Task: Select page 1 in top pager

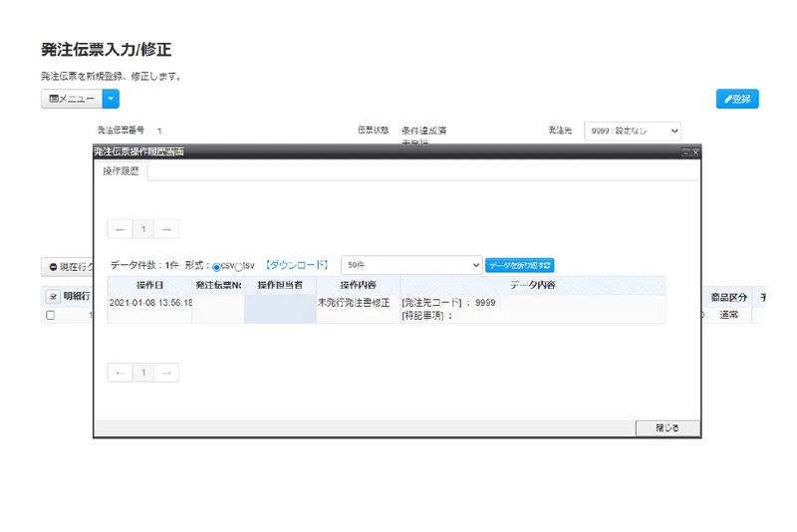Action: 143,229
